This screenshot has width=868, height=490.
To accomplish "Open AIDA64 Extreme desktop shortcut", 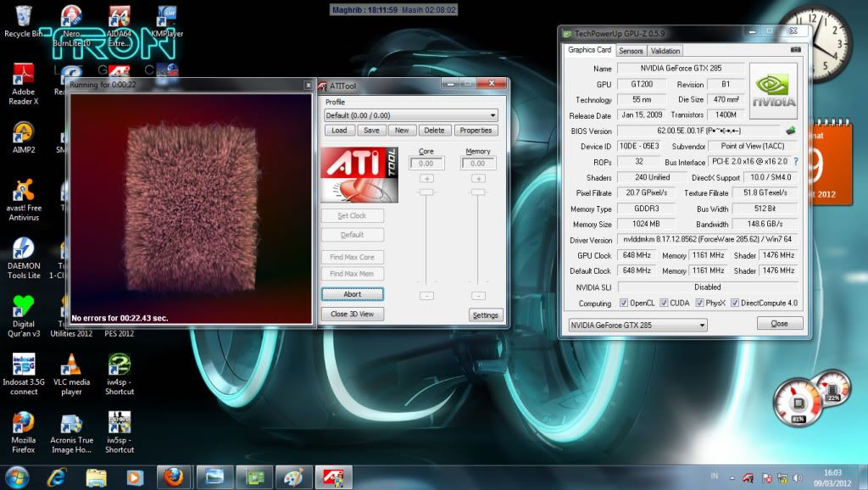I will click(119, 26).
